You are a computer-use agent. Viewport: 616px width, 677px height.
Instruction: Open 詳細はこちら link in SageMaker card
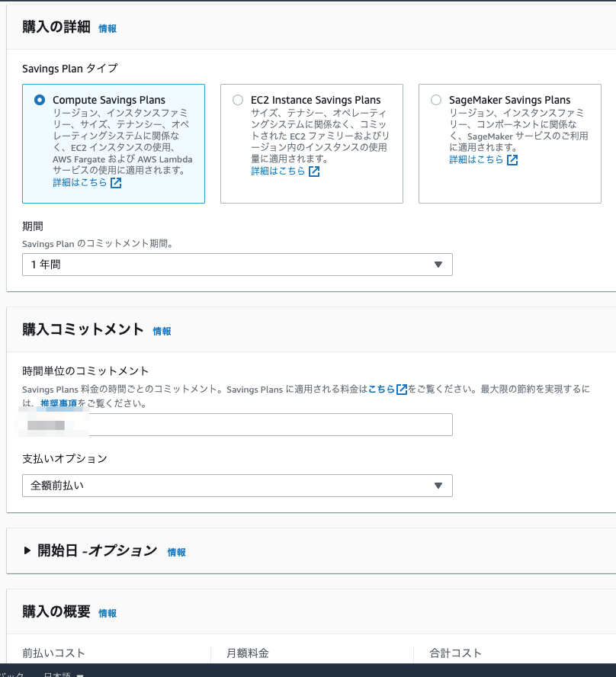coord(476,159)
